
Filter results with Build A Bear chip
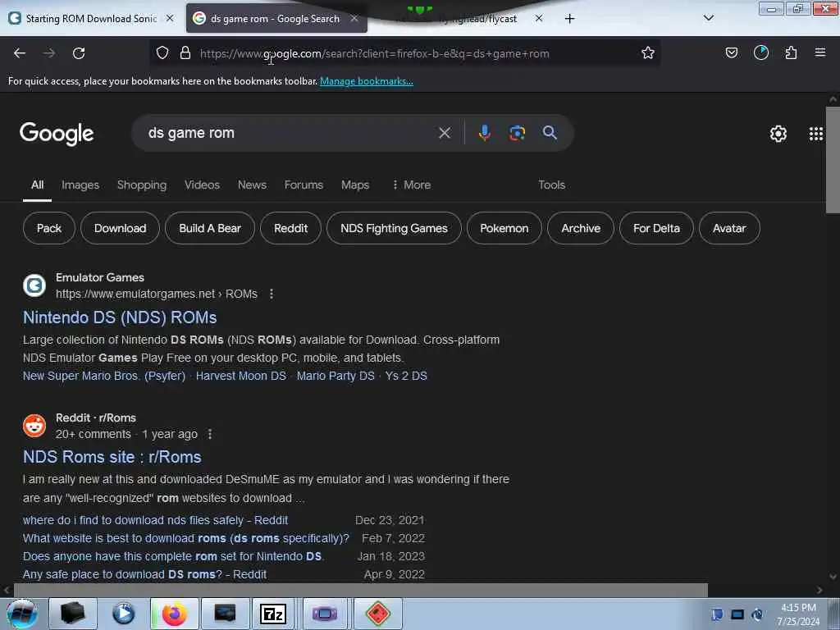tap(210, 228)
